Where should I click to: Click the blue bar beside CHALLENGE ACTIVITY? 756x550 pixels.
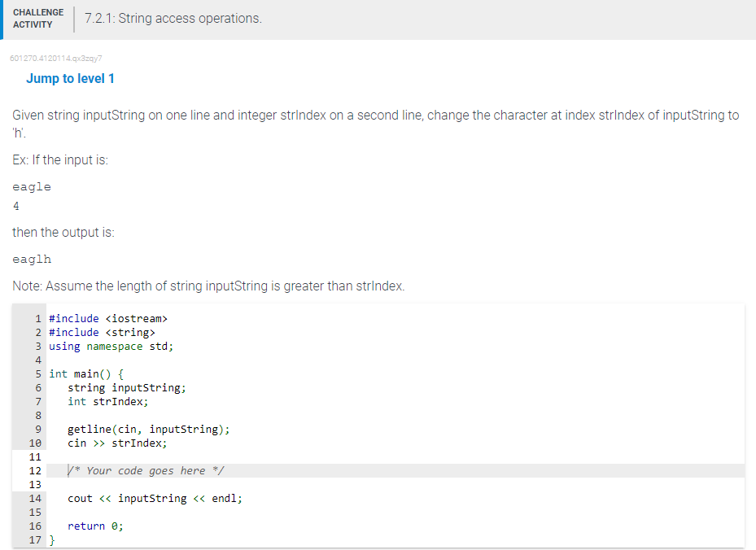pos(2,18)
